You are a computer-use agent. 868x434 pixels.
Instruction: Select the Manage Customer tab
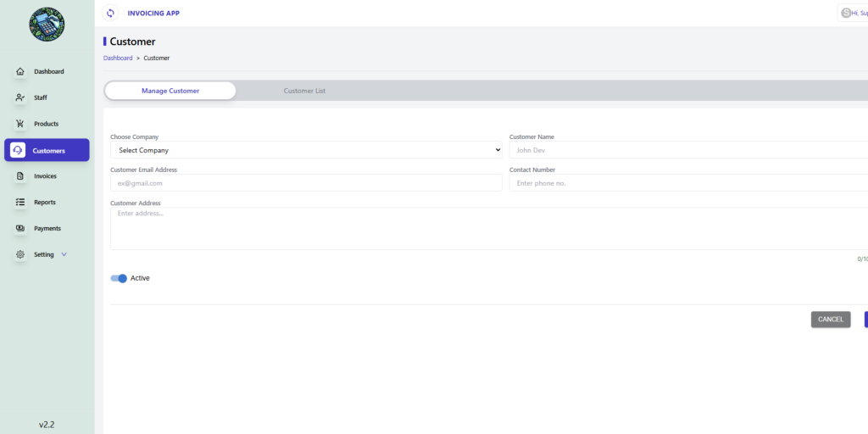(170, 91)
